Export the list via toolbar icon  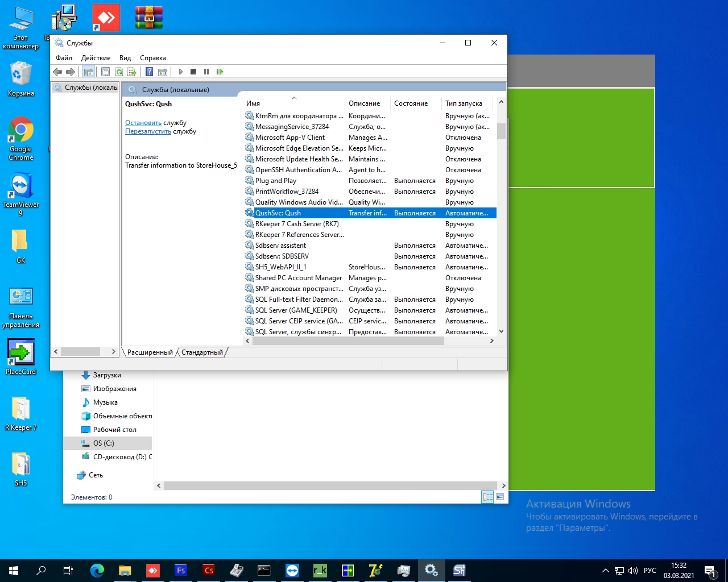pos(132,72)
